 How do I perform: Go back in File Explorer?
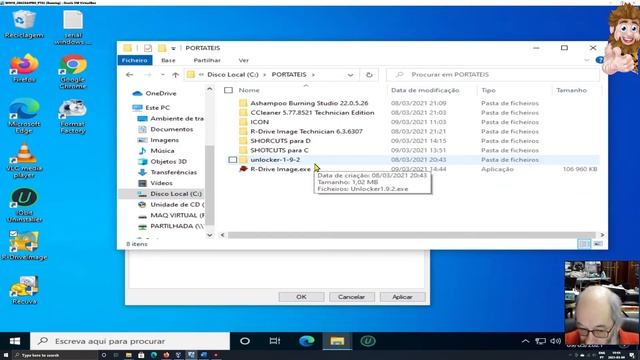129,75
